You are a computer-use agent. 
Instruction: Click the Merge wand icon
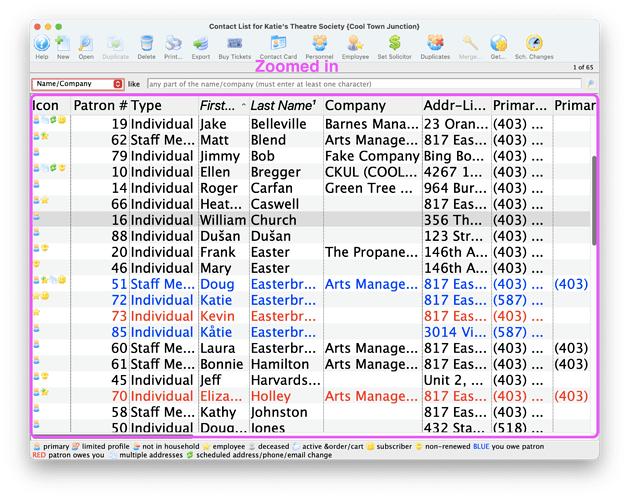pos(470,43)
